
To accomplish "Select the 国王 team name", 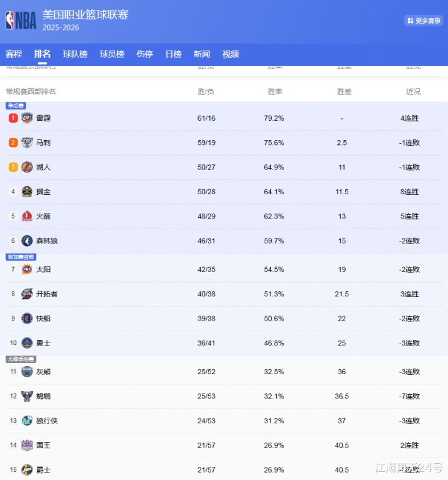I will point(43,445).
